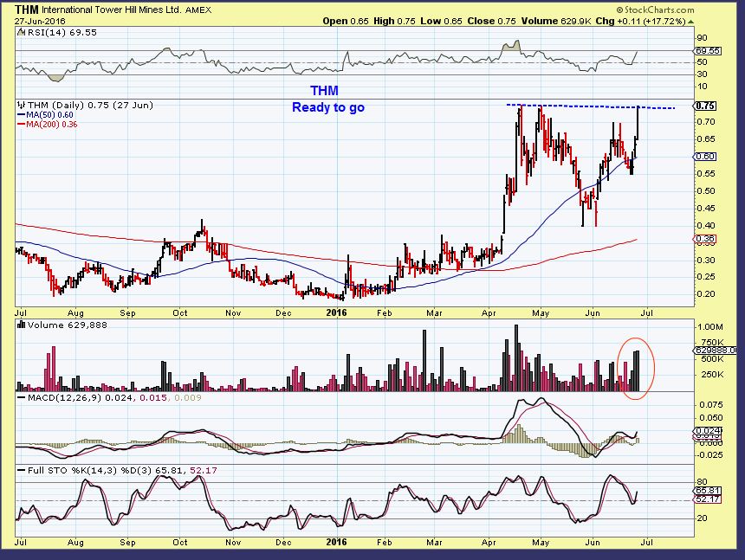Click the RSI panel icon beside RSI(14)
The height and width of the screenshot is (560, 745).
pos(22,32)
